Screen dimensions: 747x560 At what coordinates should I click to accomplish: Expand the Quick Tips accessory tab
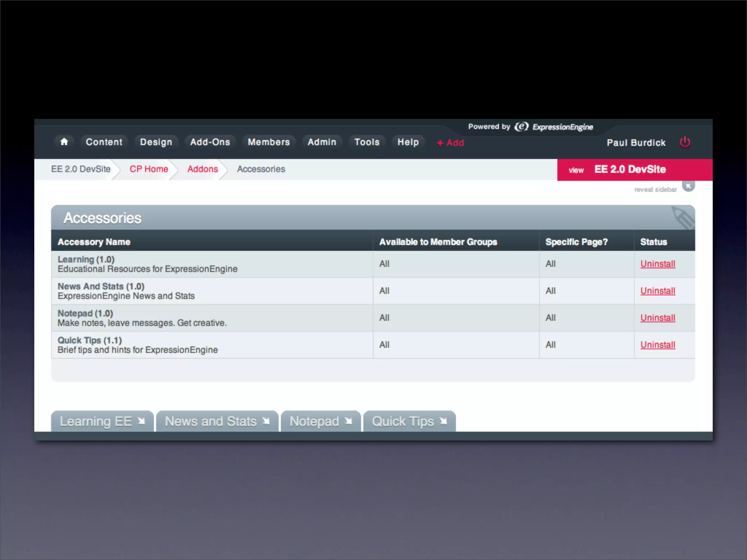click(409, 421)
